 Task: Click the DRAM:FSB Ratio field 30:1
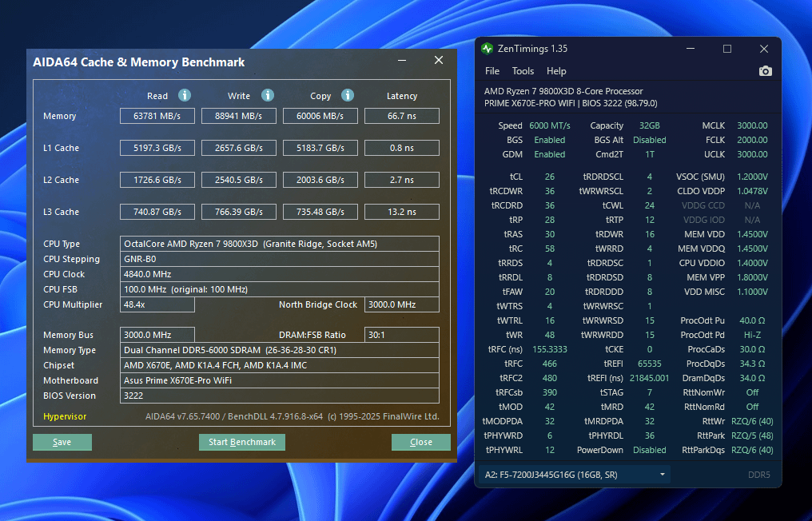[x=402, y=335]
